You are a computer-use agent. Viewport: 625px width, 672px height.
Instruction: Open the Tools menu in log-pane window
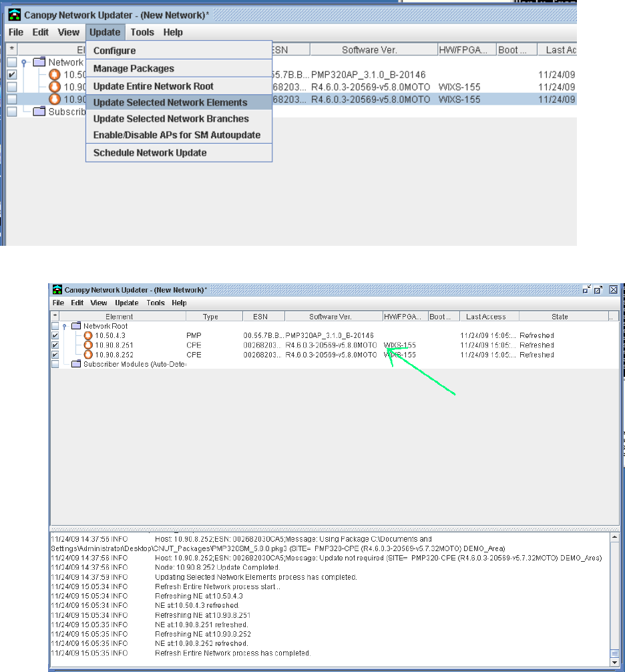point(156,303)
